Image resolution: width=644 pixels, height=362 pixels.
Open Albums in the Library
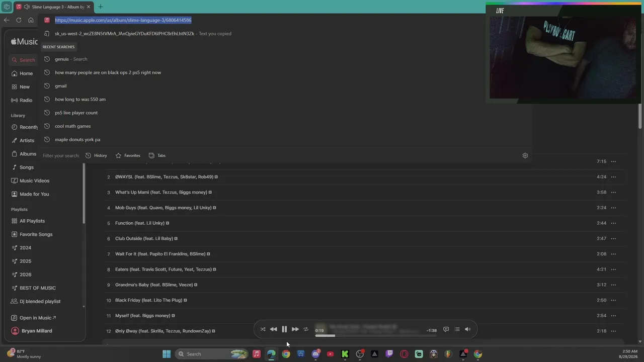tap(24, 154)
